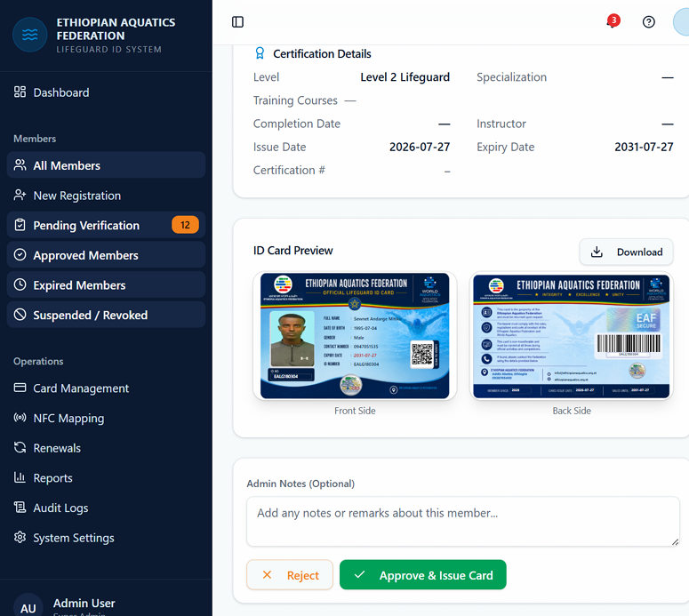This screenshot has height=616, width=689.
Task: Click the "Admin Notes (Optional)" label
Action: point(300,484)
